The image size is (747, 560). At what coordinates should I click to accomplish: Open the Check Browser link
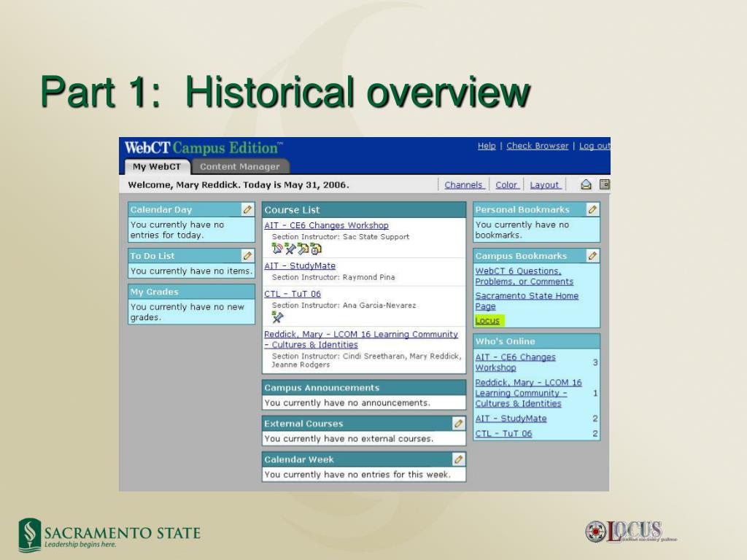coord(538,146)
